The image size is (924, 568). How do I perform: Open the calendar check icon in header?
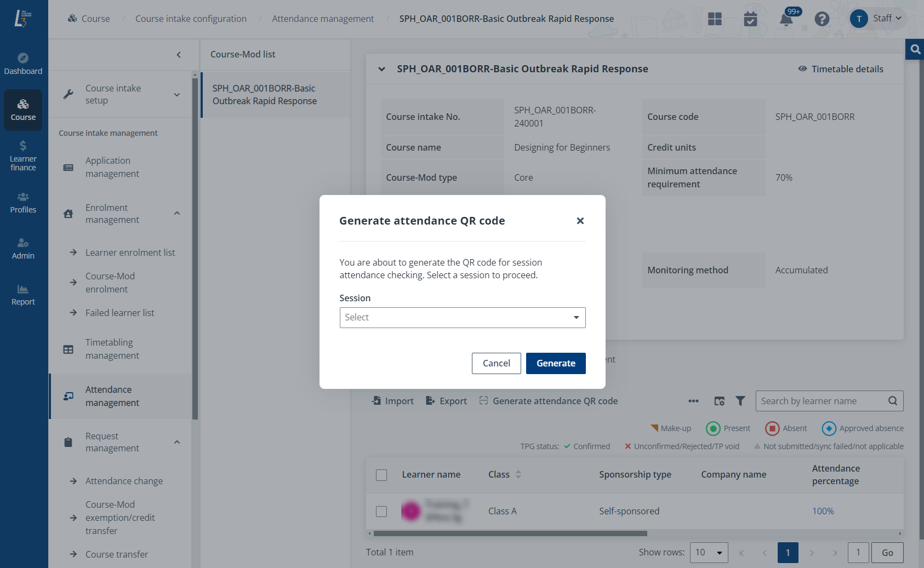[750, 19]
